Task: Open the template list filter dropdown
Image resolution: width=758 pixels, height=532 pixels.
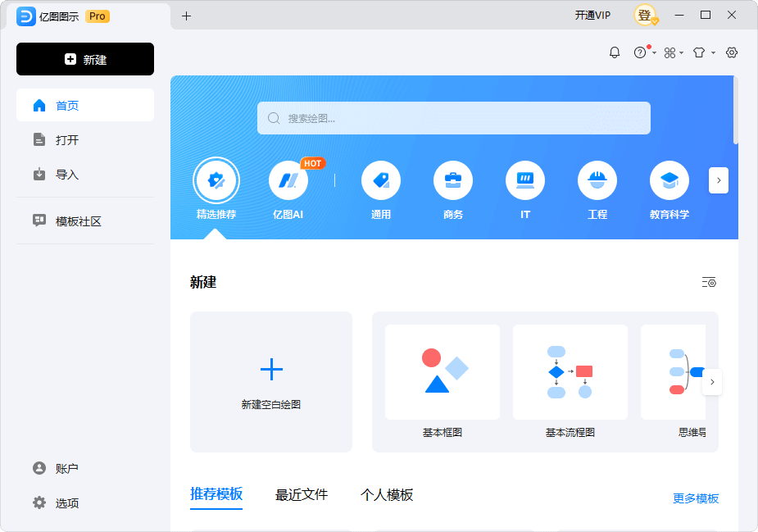Action: [x=709, y=282]
